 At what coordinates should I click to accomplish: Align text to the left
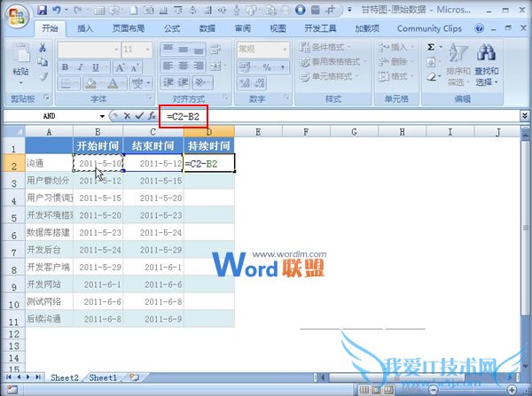(x=168, y=66)
